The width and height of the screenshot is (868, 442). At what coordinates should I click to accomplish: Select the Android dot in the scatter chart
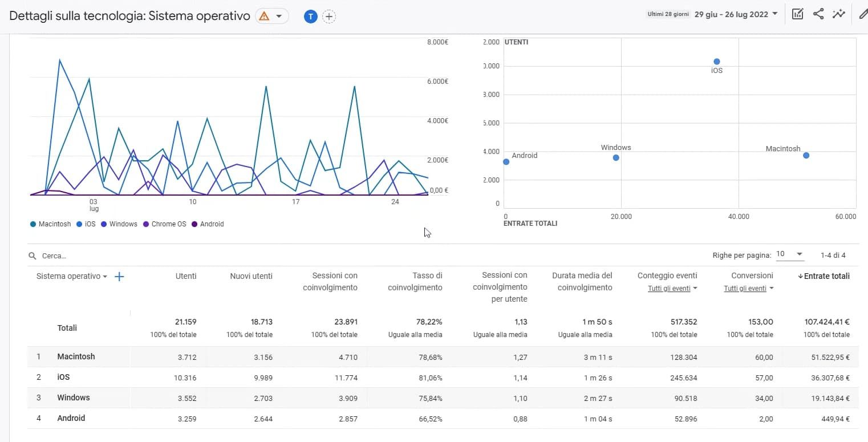(506, 162)
